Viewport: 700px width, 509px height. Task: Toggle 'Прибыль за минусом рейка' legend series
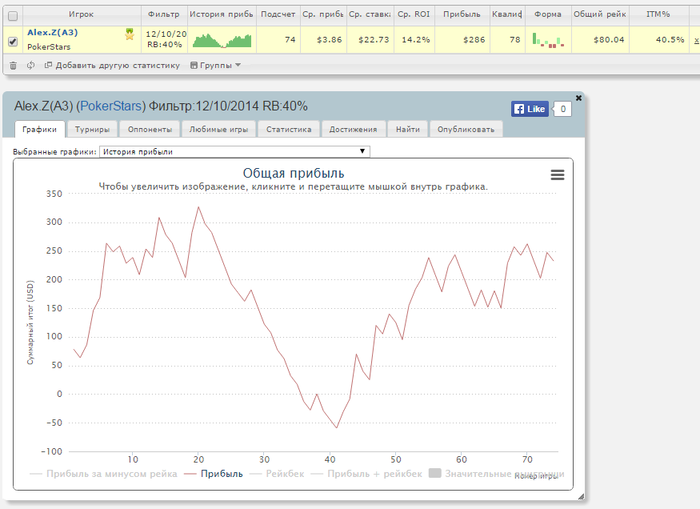click(x=103, y=474)
